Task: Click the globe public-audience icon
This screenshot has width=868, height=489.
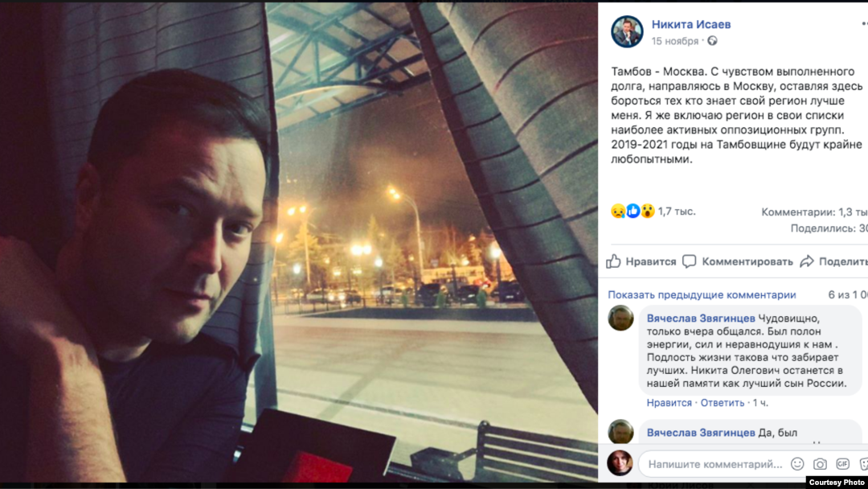Action: pos(712,41)
